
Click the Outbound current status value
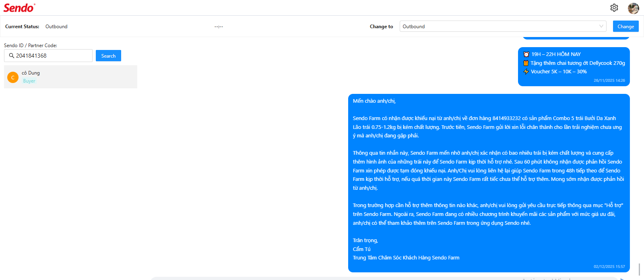(56, 27)
